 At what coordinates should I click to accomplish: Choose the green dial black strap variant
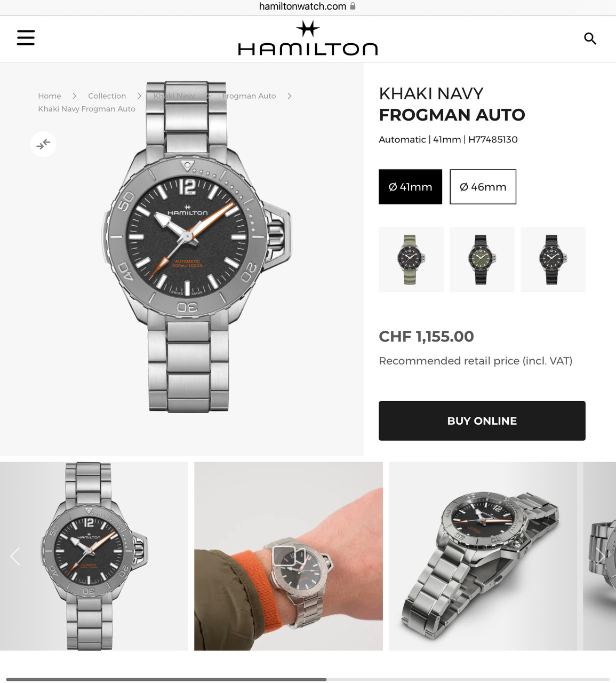[x=482, y=260]
